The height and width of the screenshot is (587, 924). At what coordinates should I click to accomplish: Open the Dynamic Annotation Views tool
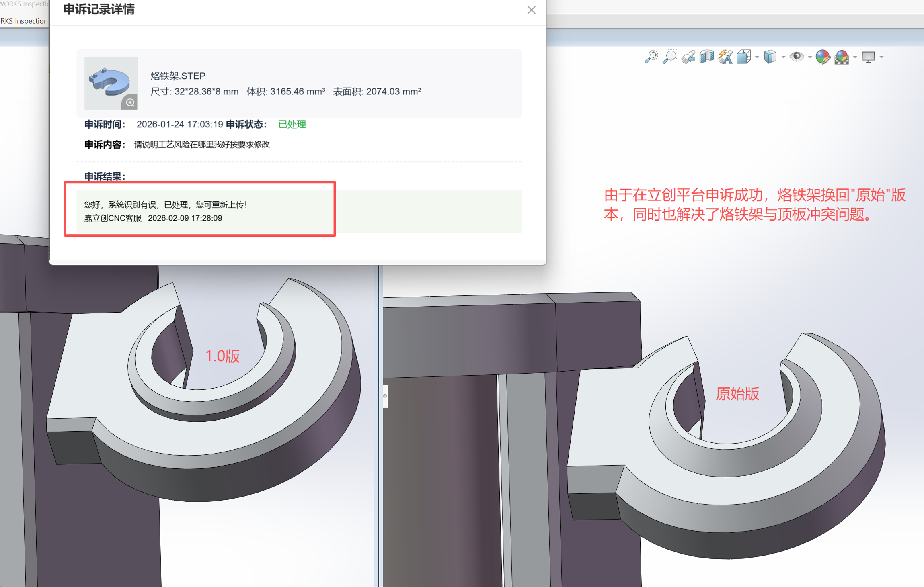tap(725, 57)
